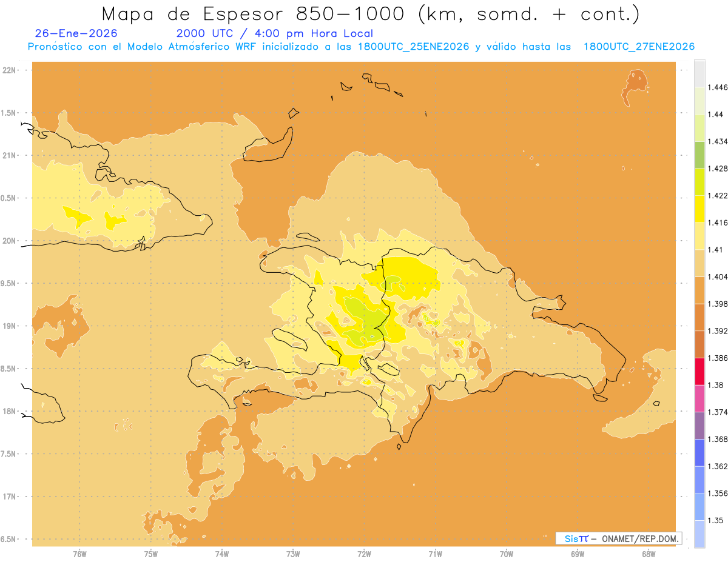This screenshot has height=562, width=728.
Task: Pick the yellow-green swatch between 1.422 and 1.428
Action: tap(699, 182)
